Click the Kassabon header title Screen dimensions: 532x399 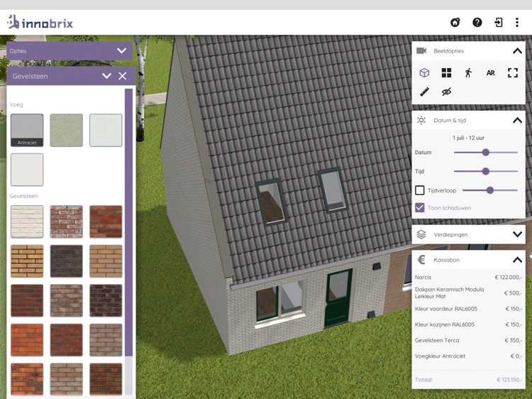pos(446,260)
